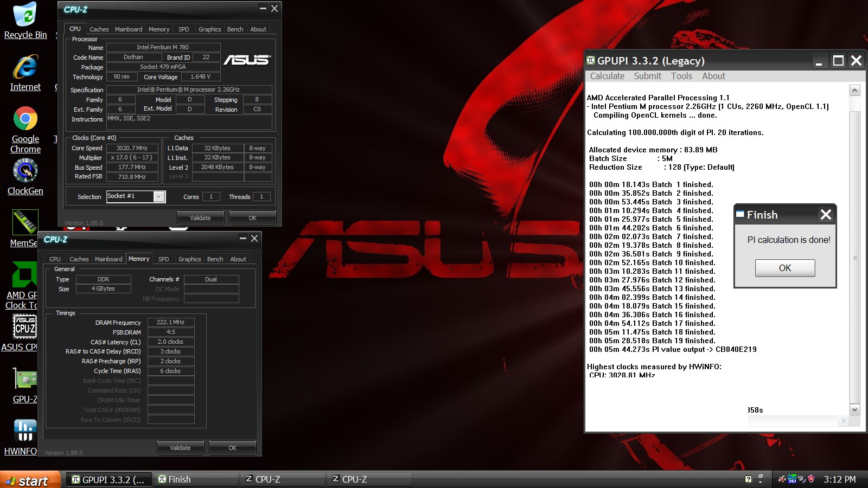Open the speaker audio tray icon

[802, 479]
